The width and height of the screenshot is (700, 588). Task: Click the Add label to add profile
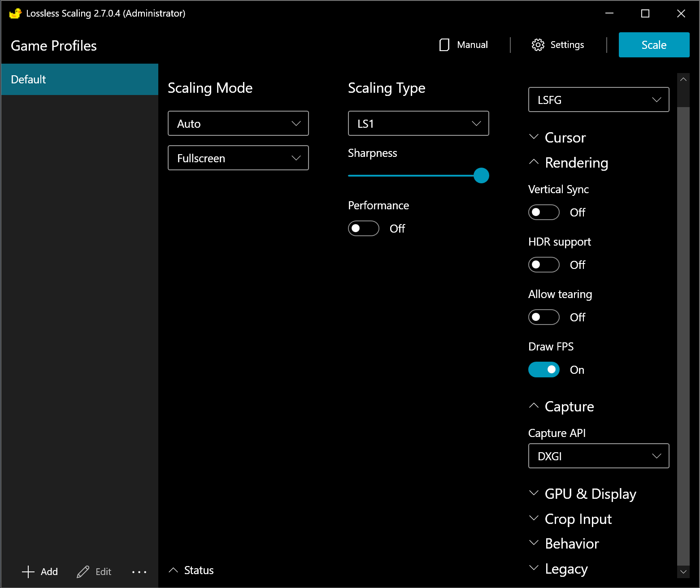pos(49,571)
